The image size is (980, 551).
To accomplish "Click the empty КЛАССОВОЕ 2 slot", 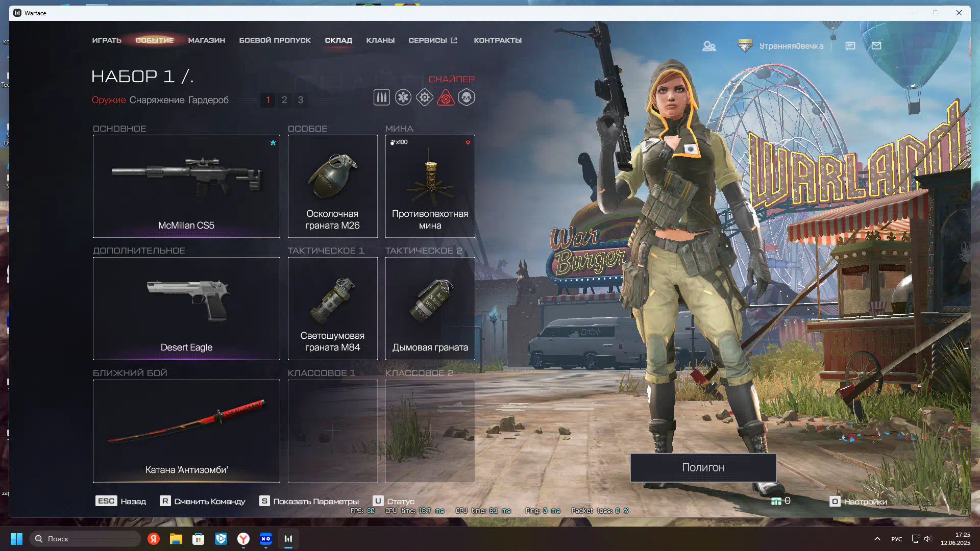I will [x=430, y=431].
